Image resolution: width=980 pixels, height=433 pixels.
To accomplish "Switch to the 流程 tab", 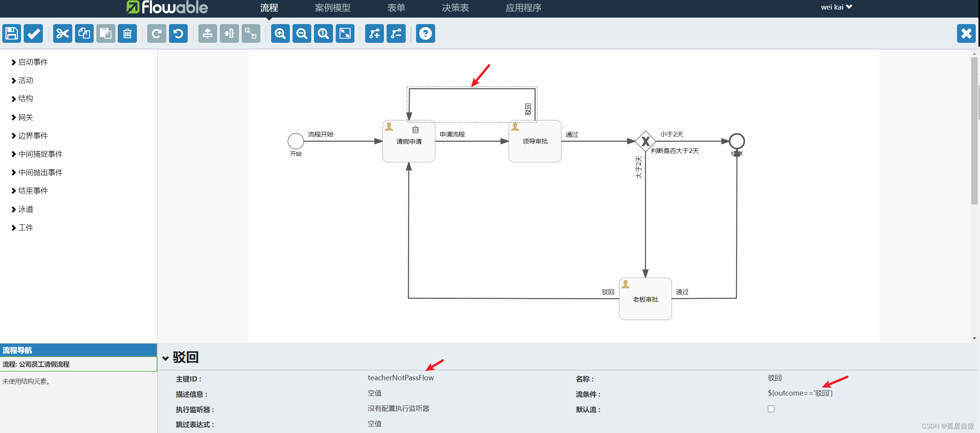I will 269,8.
